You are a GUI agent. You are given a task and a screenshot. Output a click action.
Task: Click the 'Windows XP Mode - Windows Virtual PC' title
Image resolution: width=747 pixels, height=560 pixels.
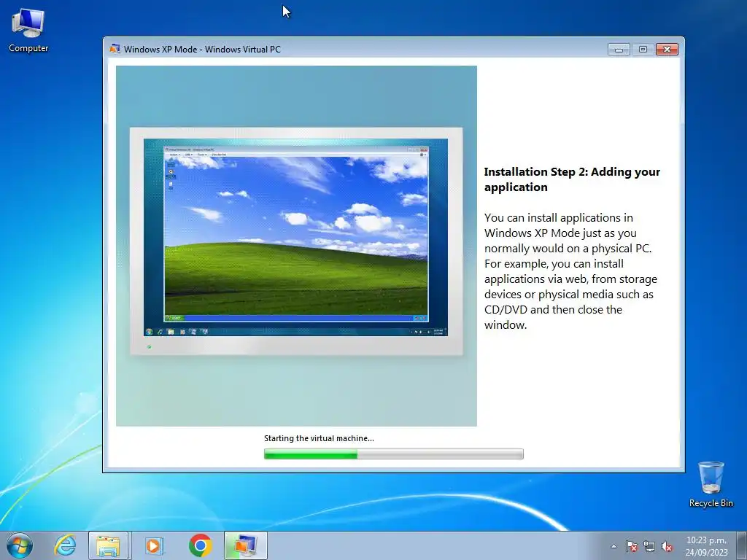click(x=203, y=49)
